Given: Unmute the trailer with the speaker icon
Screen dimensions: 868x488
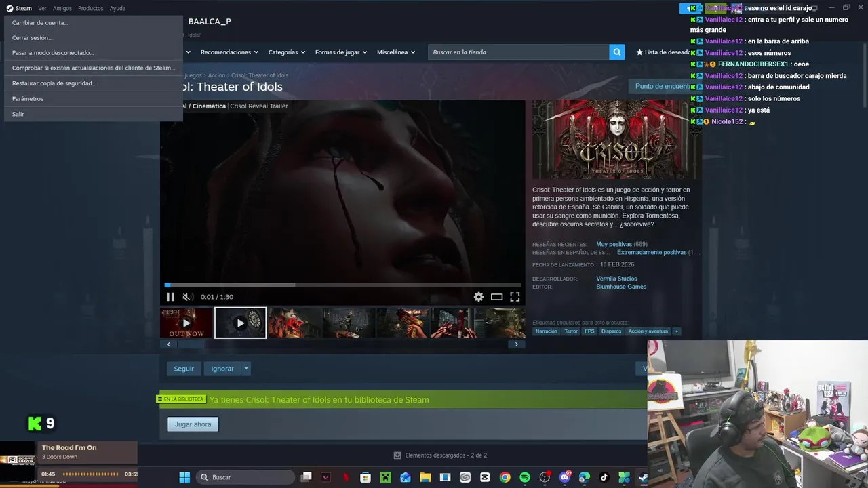Looking at the screenshot, I should [x=188, y=297].
